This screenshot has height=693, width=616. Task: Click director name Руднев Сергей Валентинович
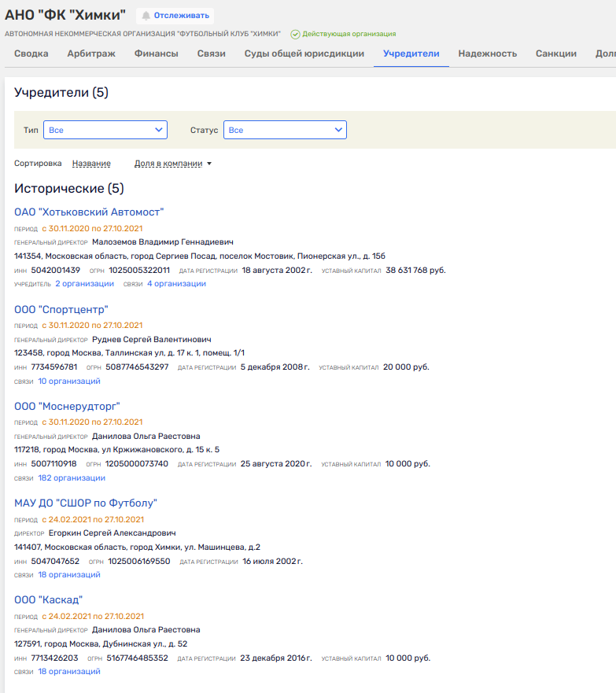coord(152,340)
